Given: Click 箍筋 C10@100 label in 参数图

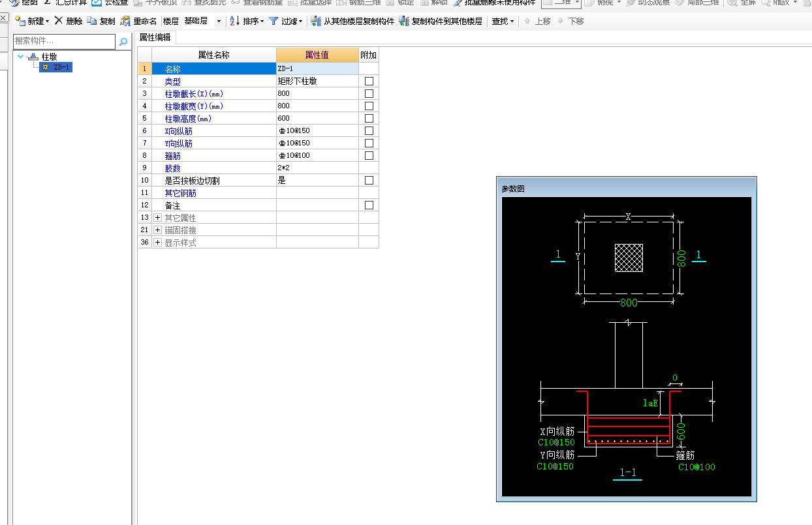Looking at the screenshot, I should (696, 467).
